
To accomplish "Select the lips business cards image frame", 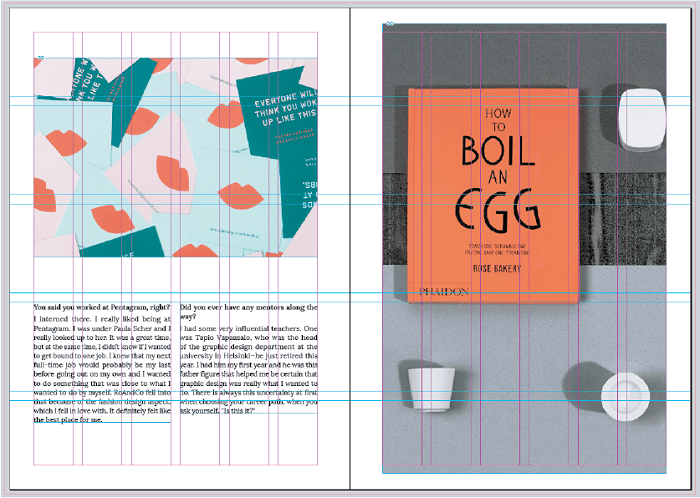I will click(175, 157).
